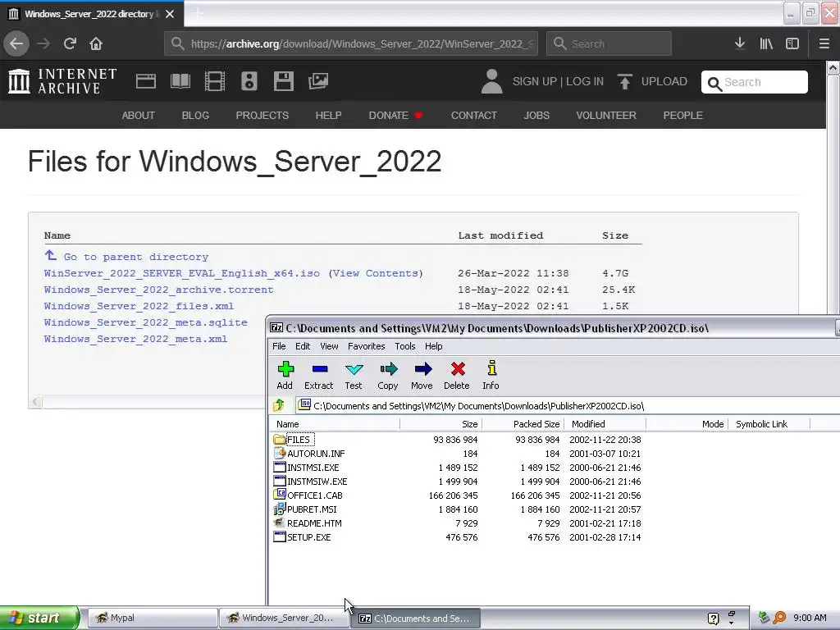Switch to the Mypal taskbar button
This screenshot has height=630, width=840.
click(152, 618)
